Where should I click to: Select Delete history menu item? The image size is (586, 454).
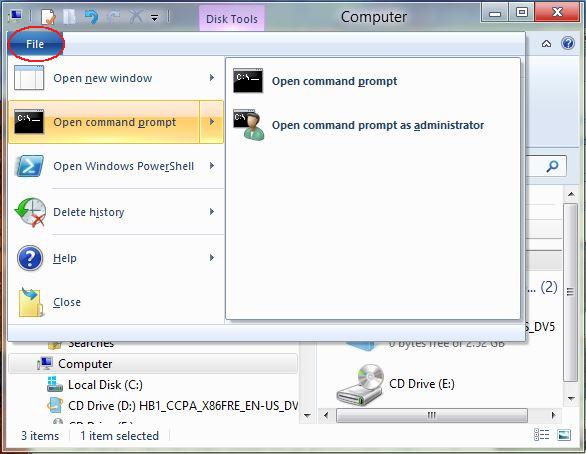pyautogui.click(x=116, y=212)
